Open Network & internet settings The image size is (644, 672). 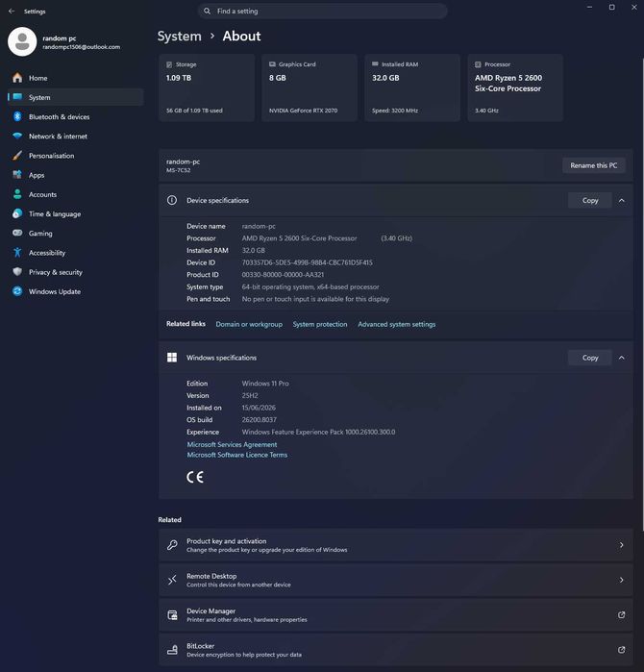[x=76, y=136]
